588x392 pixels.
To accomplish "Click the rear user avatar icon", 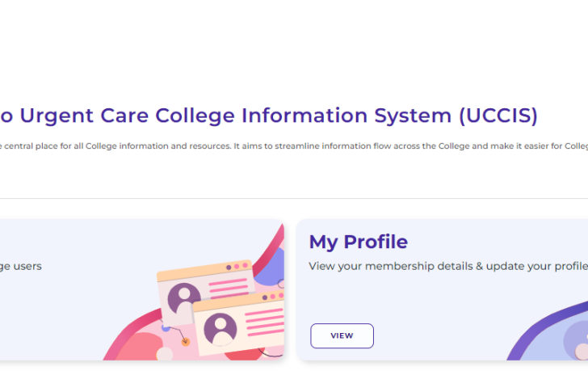I will (184, 299).
